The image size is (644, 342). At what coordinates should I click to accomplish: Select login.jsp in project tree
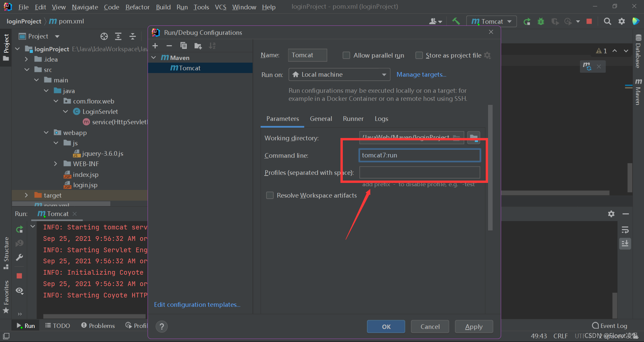85,185
